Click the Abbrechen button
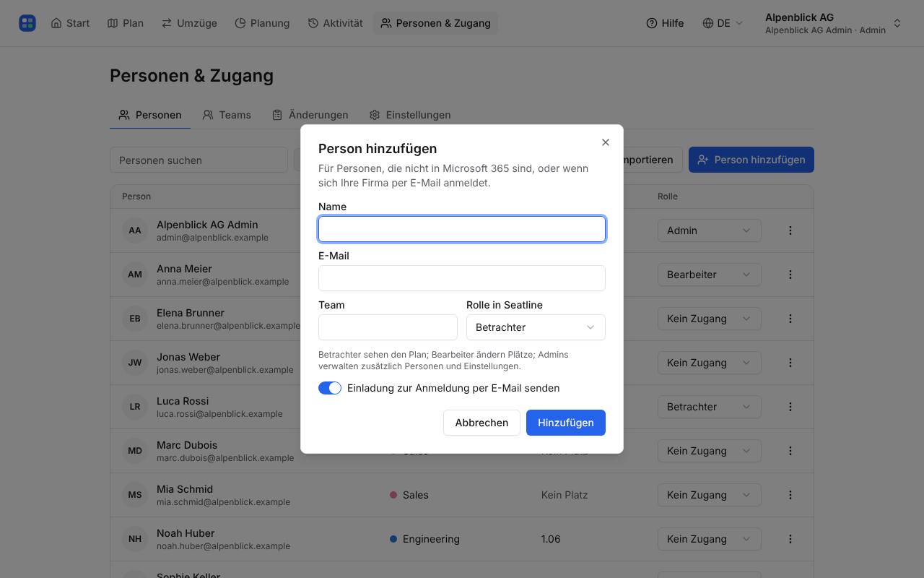The width and height of the screenshot is (924, 578). tap(481, 423)
